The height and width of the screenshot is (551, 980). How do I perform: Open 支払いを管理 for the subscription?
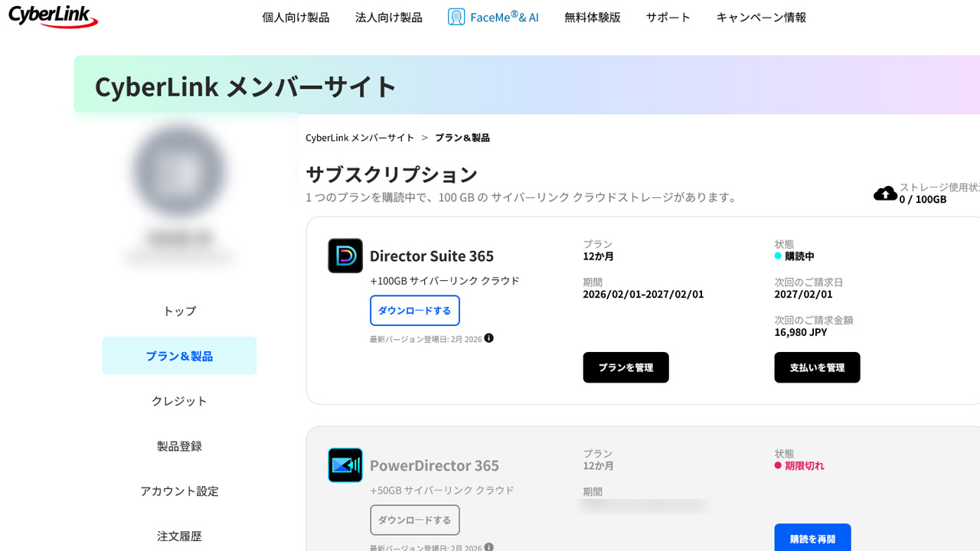817,367
